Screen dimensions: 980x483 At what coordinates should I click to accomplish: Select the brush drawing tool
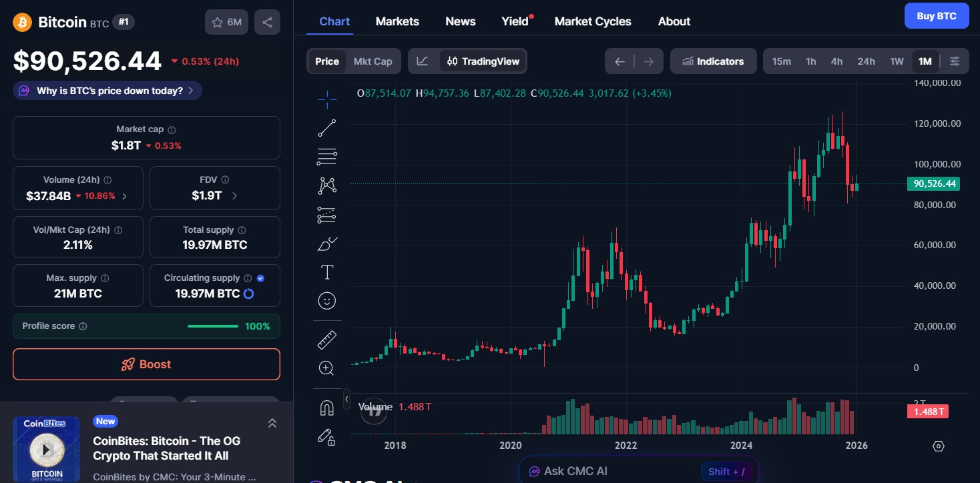coord(326,244)
